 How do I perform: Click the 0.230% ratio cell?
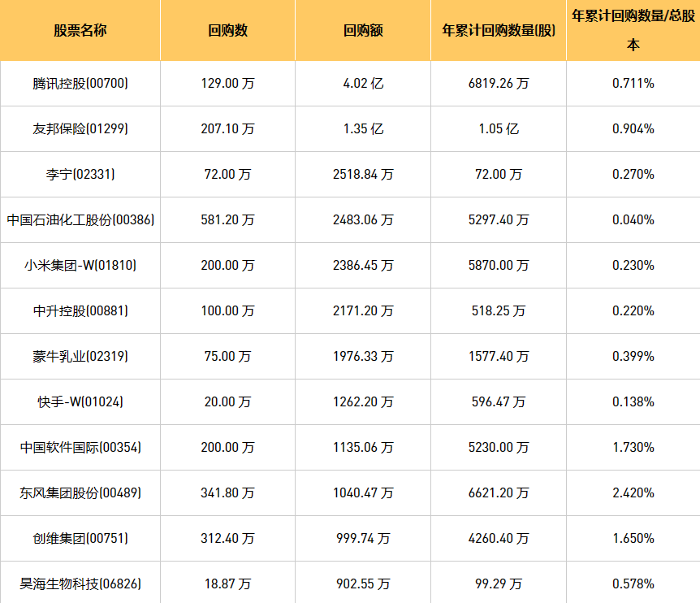(633, 266)
